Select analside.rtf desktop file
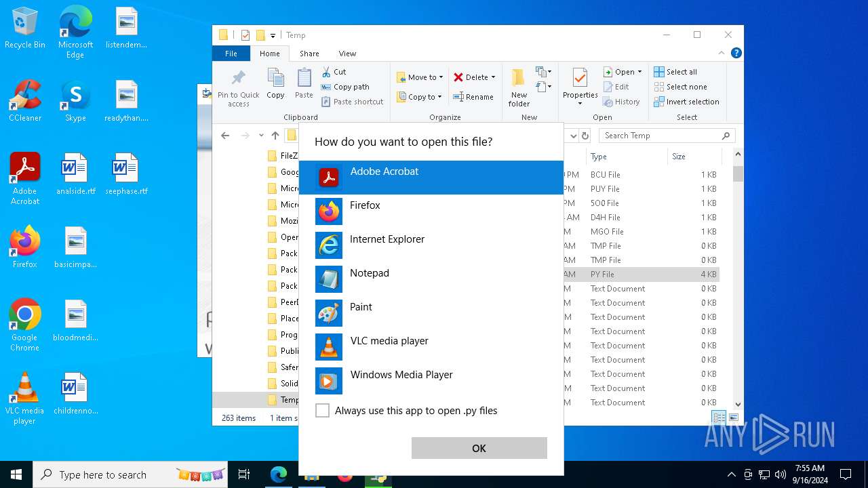The width and height of the screenshot is (868, 488). coord(75,175)
